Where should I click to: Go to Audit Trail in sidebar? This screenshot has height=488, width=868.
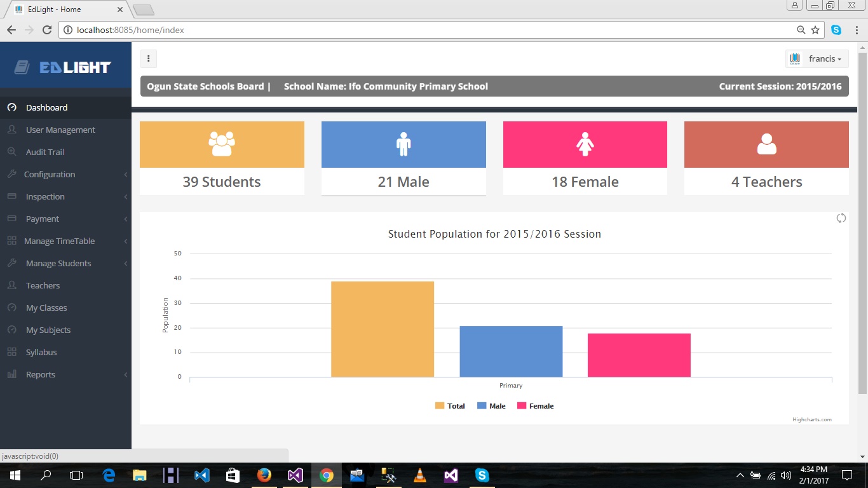tap(45, 152)
